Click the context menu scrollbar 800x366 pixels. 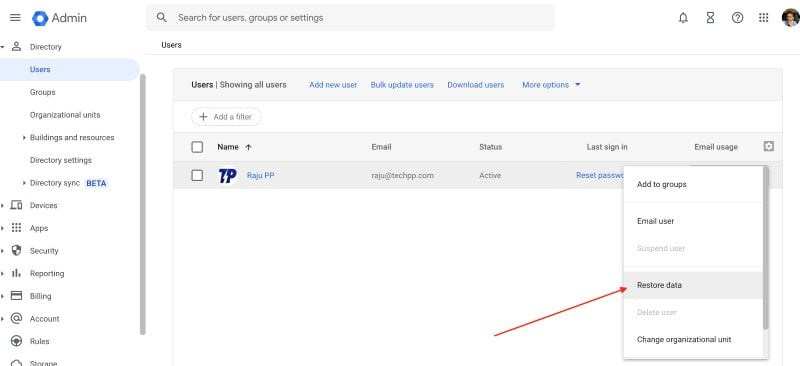click(x=765, y=248)
